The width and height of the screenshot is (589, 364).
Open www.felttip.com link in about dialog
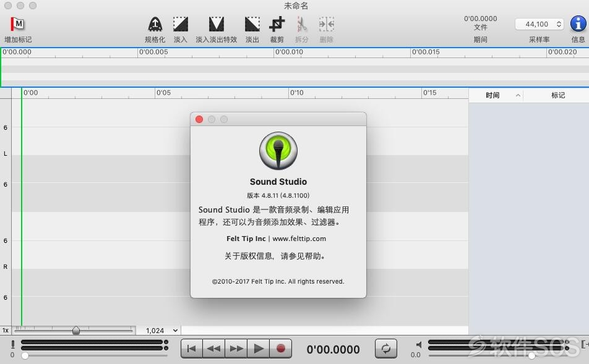click(x=299, y=239)
